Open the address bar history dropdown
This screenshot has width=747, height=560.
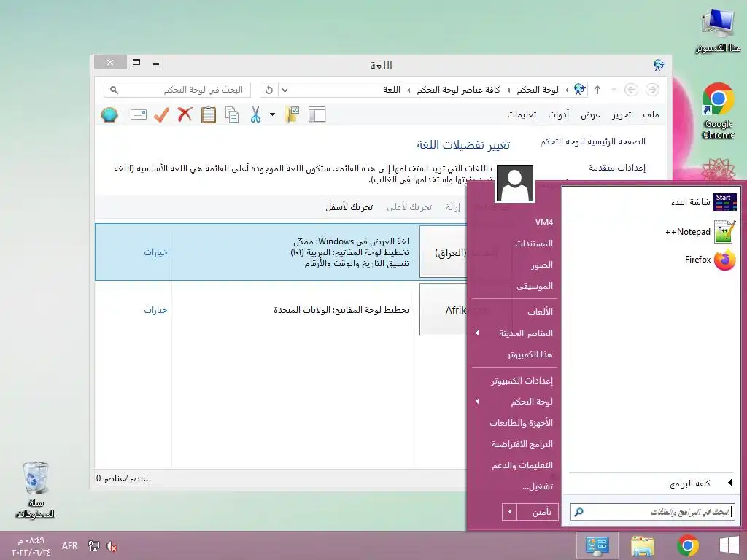point(285,90)
